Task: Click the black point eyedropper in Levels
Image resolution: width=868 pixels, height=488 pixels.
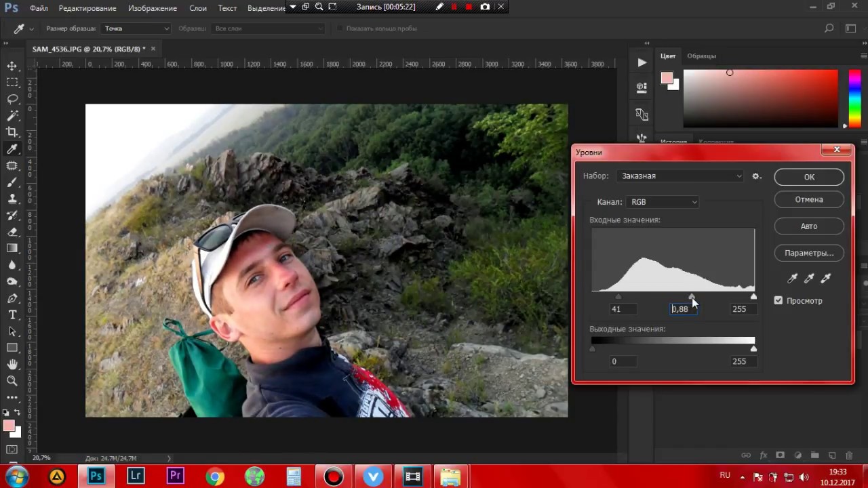Action: point(793,278)
